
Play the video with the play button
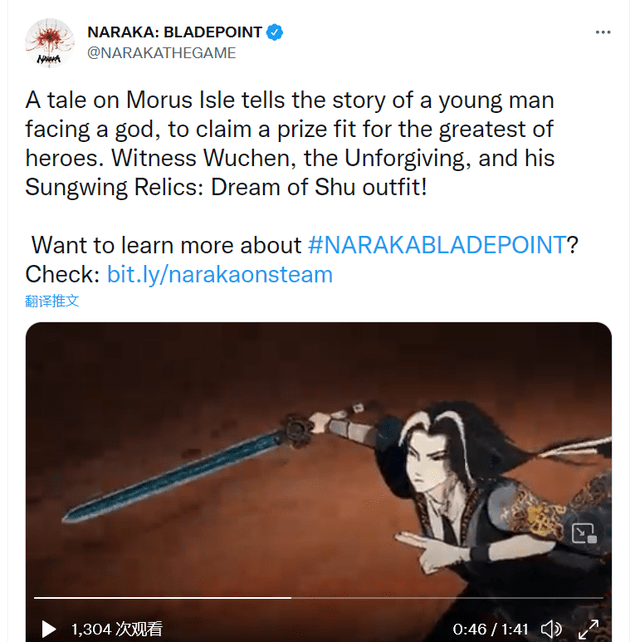click(49, 629)
